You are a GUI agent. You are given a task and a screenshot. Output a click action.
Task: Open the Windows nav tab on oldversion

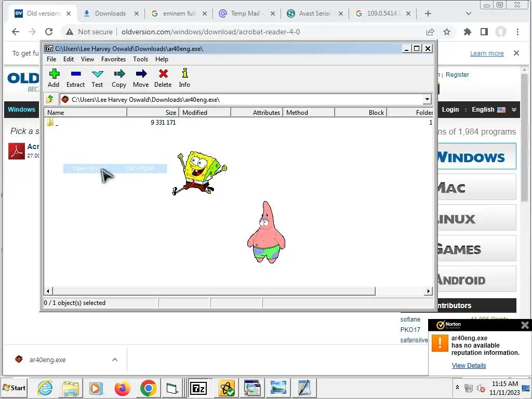(22, 109)
